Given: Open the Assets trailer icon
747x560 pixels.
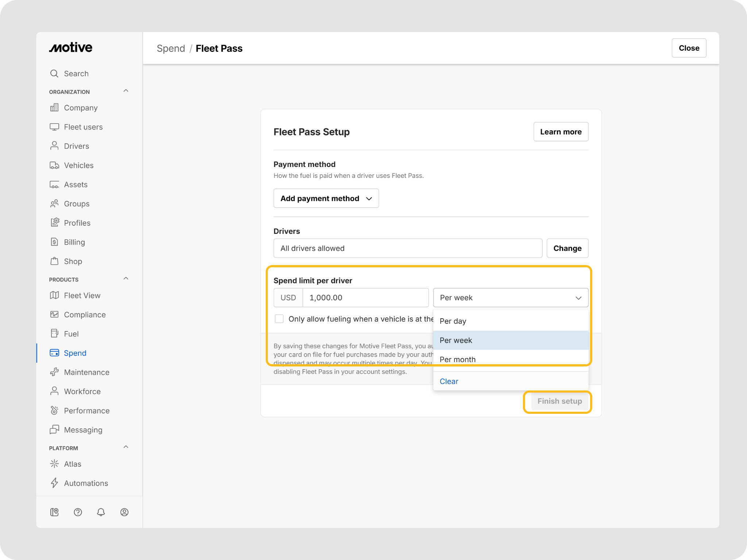Looking at the screenshot, I should click(x=54, y=184).
